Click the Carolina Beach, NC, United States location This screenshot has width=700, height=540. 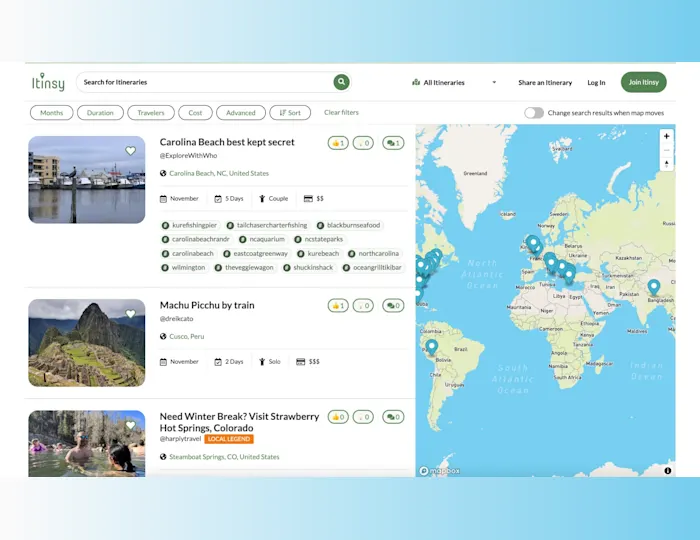click(219, 173)
